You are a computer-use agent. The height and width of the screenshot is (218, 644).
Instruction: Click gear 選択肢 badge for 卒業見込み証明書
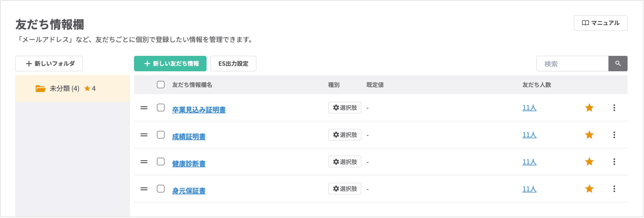click(344, 108)
